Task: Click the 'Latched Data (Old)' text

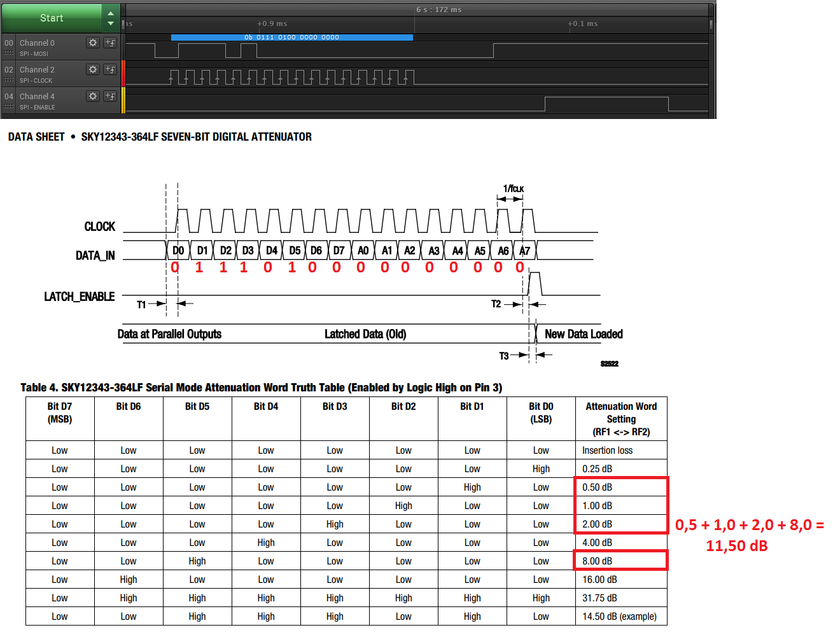Action: pos(365,334)
